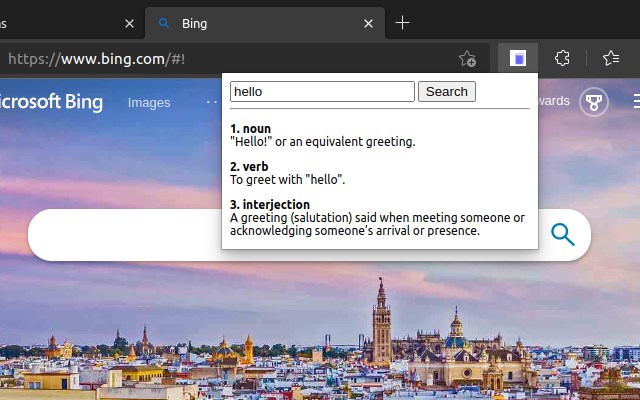Screen dimensions: 640x400
Task: Open the Bing hamburger menu
Action: click(635, 102)
